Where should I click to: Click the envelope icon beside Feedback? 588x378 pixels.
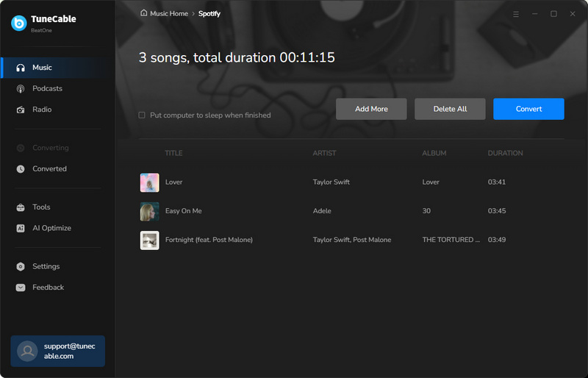pyautogui.click(x=21, y=288)
